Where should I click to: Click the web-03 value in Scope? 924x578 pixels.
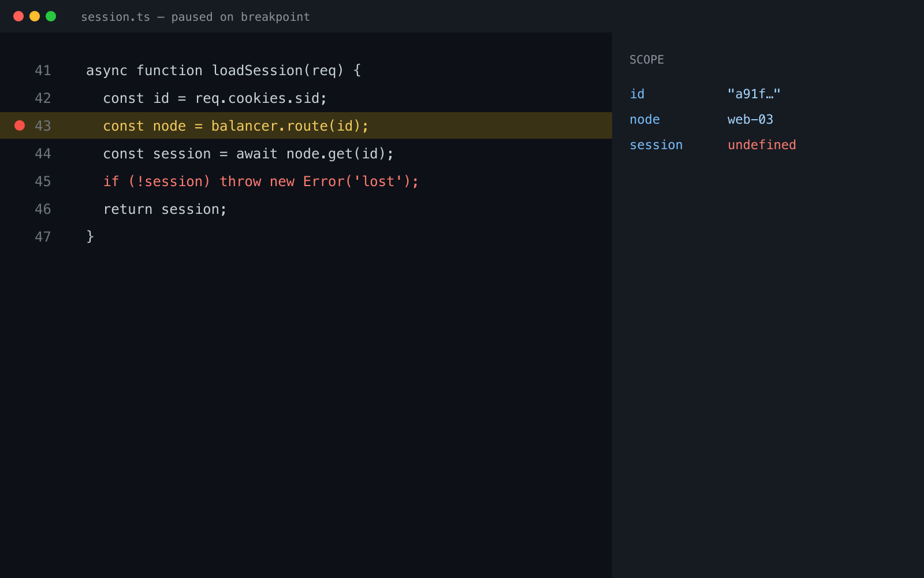tap(750, 120)
